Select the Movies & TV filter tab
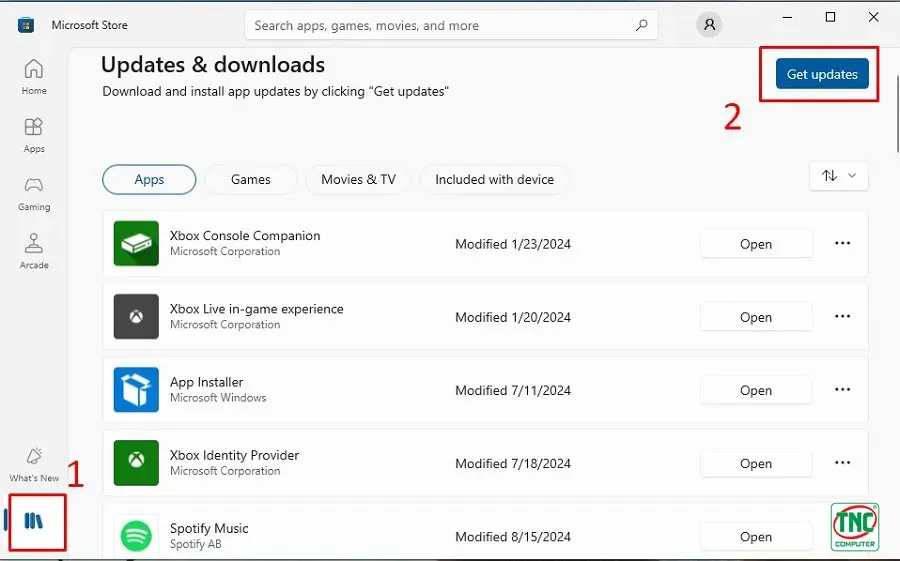900x561 pixels. coord(358,179)
